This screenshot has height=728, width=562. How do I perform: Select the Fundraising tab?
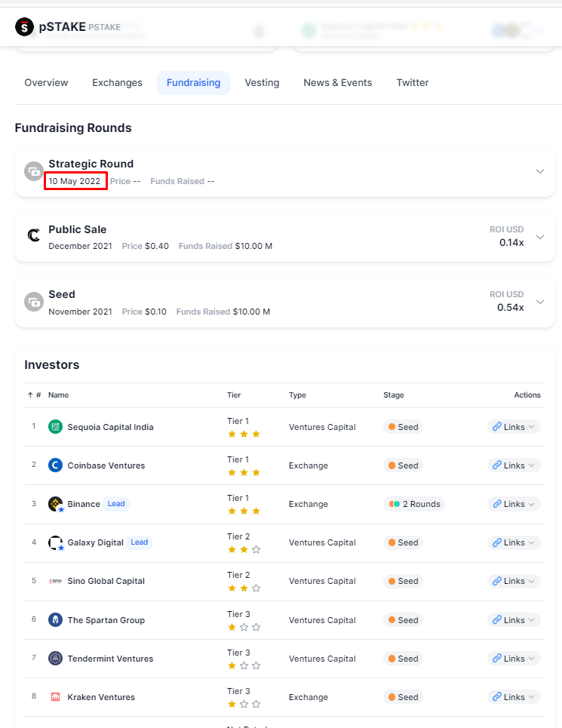pos(194,83)
